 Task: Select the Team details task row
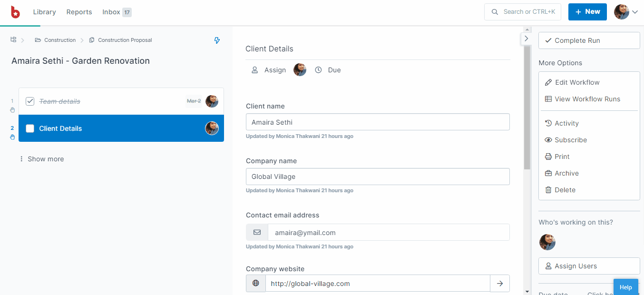point(121,101)
